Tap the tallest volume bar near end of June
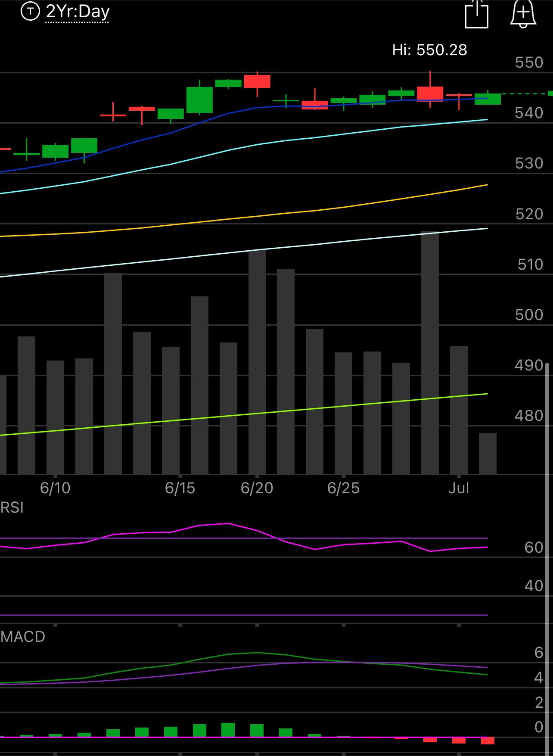 [x=430, y=353]
